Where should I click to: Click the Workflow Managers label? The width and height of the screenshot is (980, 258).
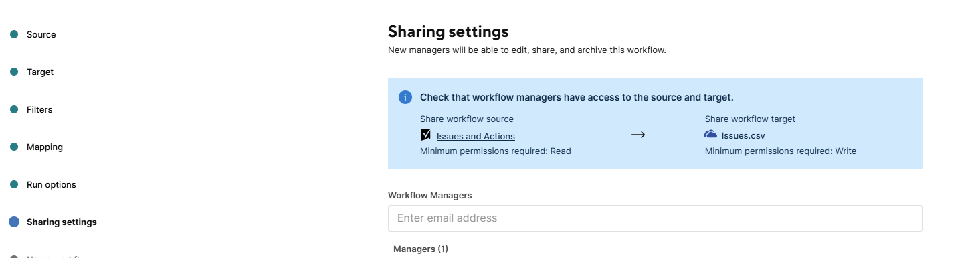[x=430, y=196]
